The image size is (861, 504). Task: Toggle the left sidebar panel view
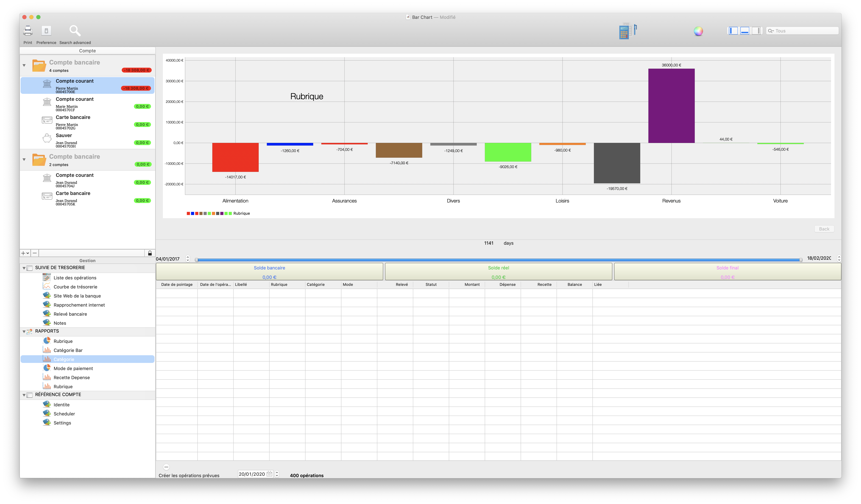tap(733, 31)
